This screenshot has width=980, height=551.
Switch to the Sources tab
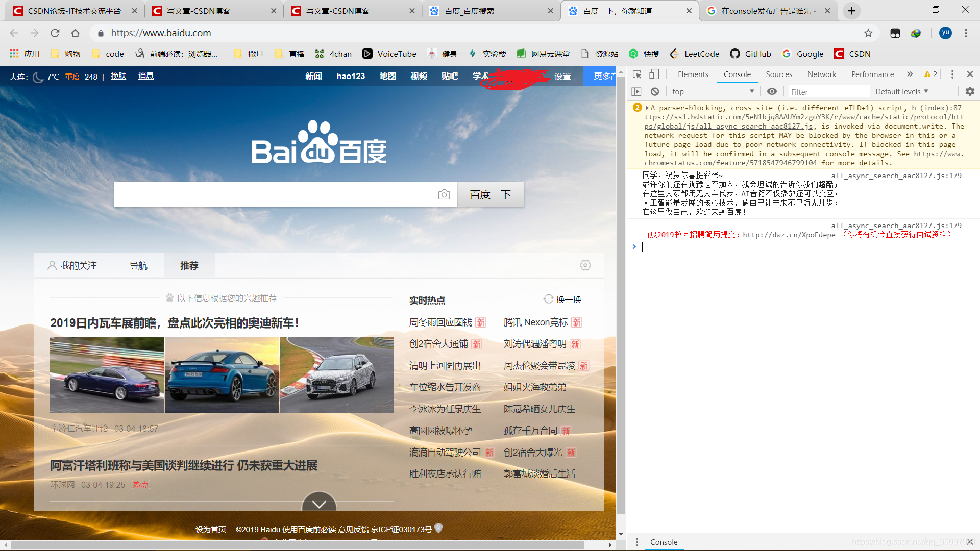tap(779, 74)
